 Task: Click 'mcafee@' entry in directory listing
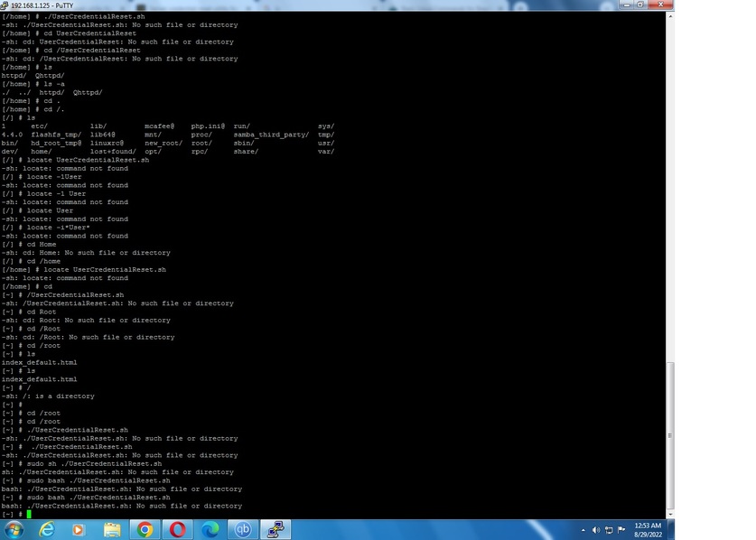(159, 126)
